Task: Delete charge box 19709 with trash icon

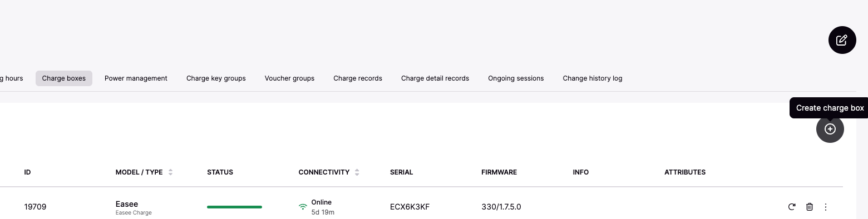Action: 810,207
